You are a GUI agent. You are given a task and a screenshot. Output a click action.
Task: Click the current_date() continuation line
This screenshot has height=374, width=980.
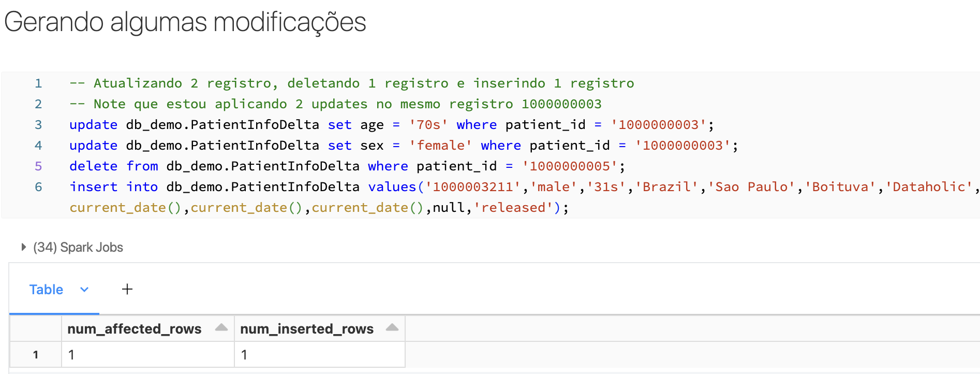pos(319,208)
